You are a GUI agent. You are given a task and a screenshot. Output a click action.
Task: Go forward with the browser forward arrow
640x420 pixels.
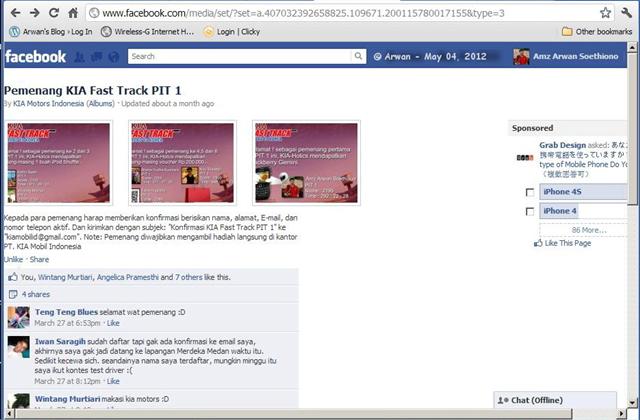click(35, 13)
